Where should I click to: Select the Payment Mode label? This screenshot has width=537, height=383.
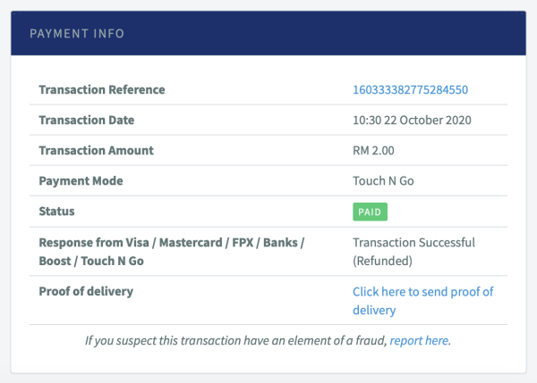point(81,181)
